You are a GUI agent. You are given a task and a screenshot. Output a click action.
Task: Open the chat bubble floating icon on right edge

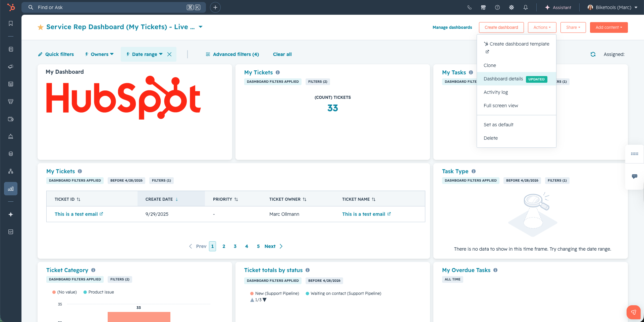click(635, 176)
